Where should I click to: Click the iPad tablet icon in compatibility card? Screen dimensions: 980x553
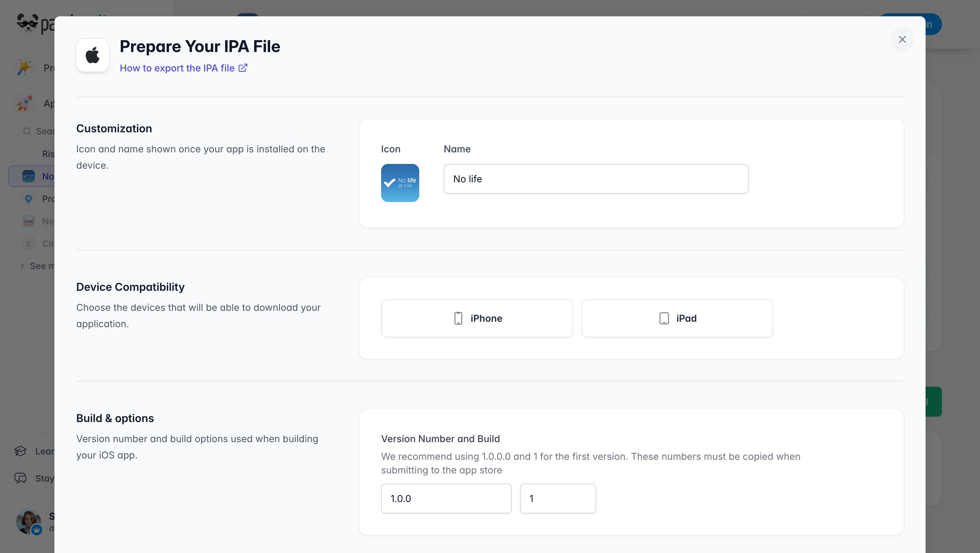pos(664,318)
